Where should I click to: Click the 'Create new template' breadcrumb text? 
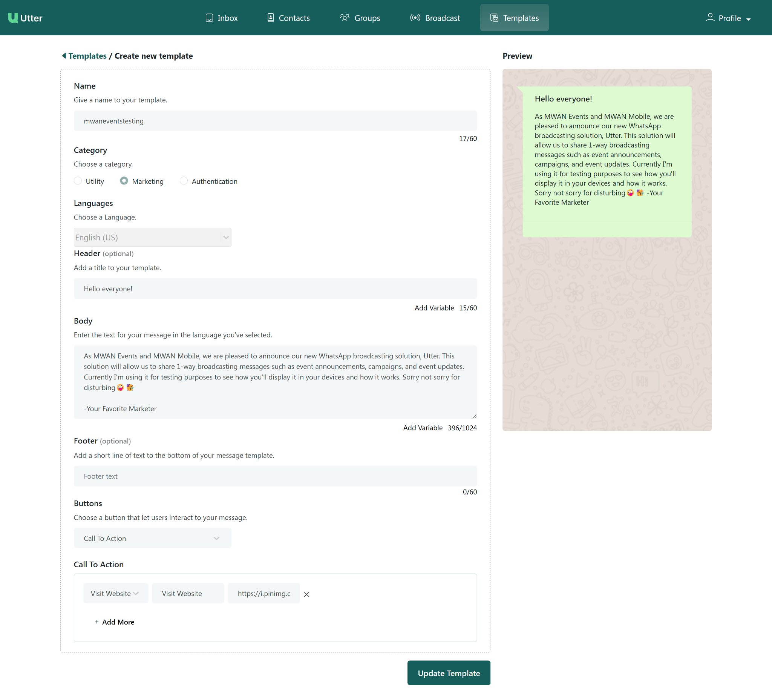coord(153,56)
